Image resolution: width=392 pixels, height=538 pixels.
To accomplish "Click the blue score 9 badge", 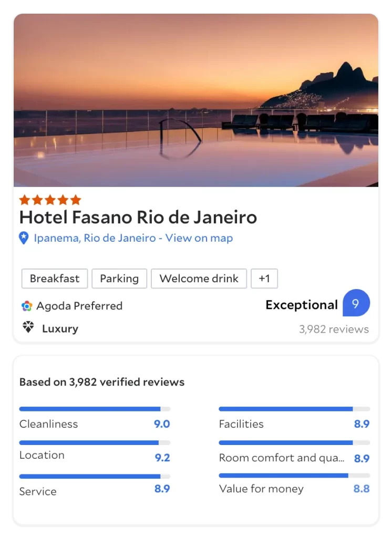I will [x=356, y=303].
